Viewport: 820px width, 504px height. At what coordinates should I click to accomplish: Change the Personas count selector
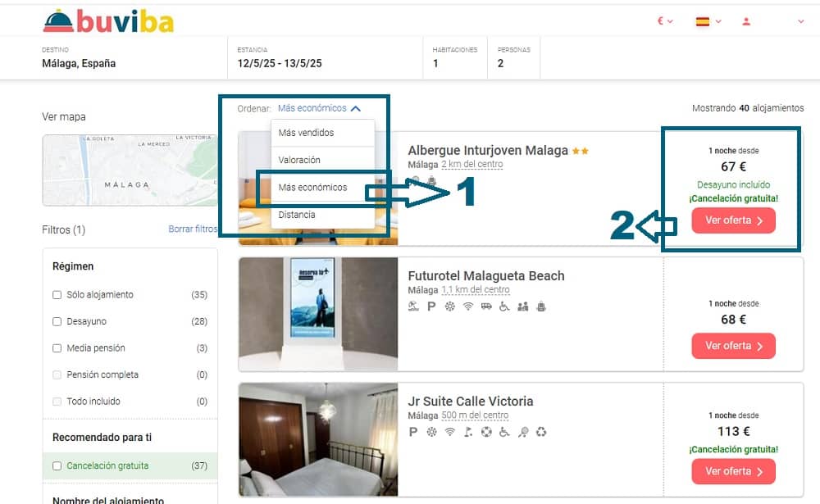513,58
